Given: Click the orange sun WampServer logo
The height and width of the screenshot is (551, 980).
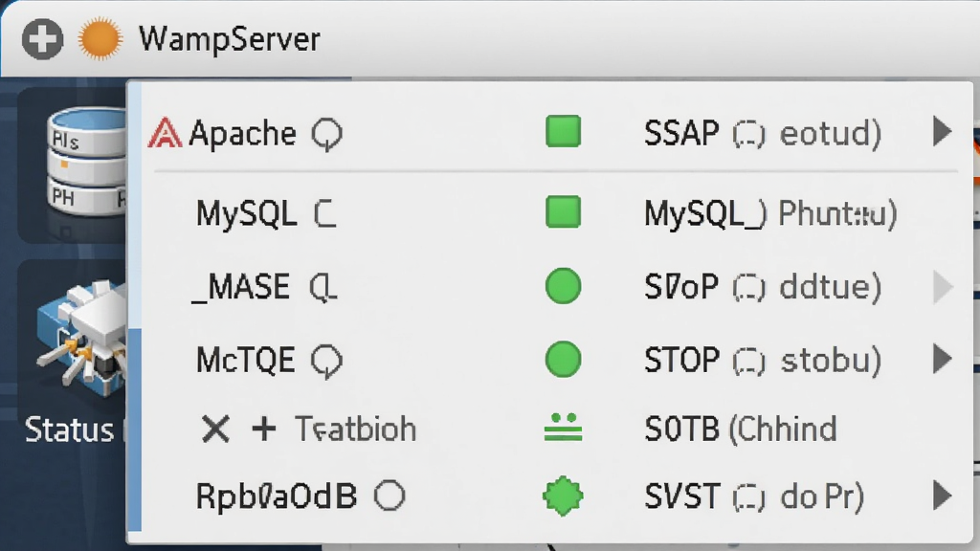Looking at the screenshot, I should coord(100,38).
